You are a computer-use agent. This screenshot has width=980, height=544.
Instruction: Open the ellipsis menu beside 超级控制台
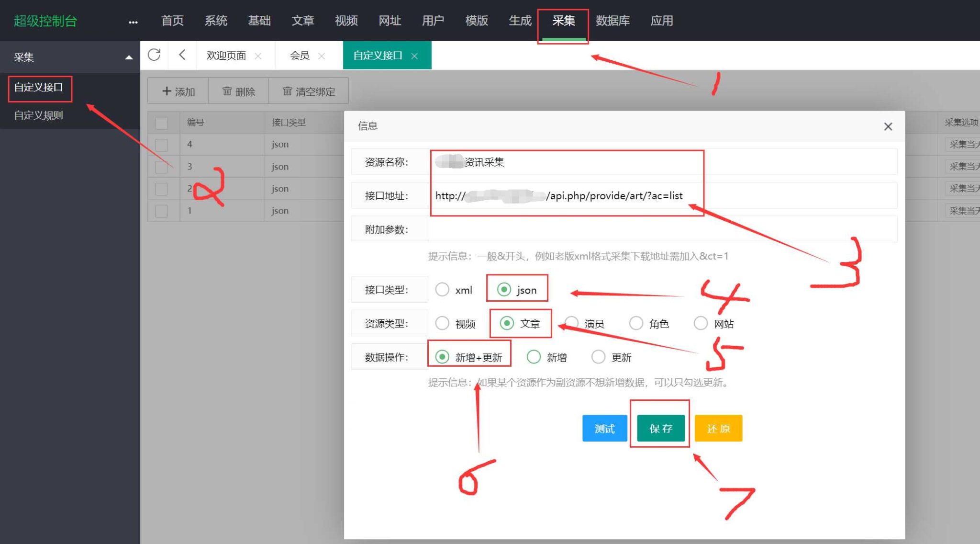pos(133,21)
